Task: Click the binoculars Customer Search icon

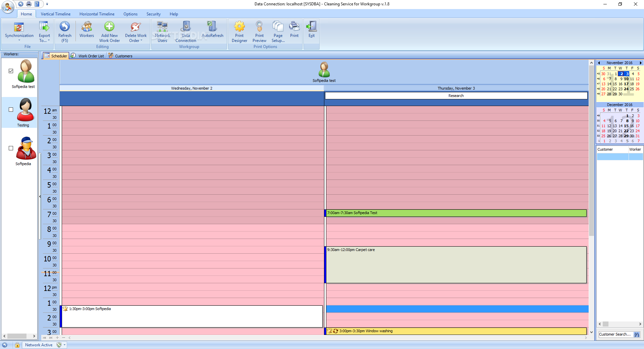Action: point(637,335)
